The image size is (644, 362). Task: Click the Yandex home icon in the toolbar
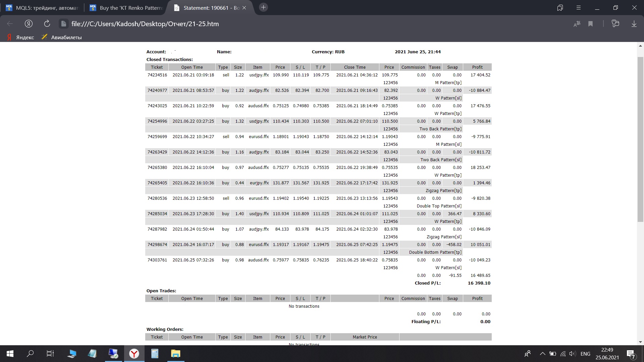(x=29, y=24)
